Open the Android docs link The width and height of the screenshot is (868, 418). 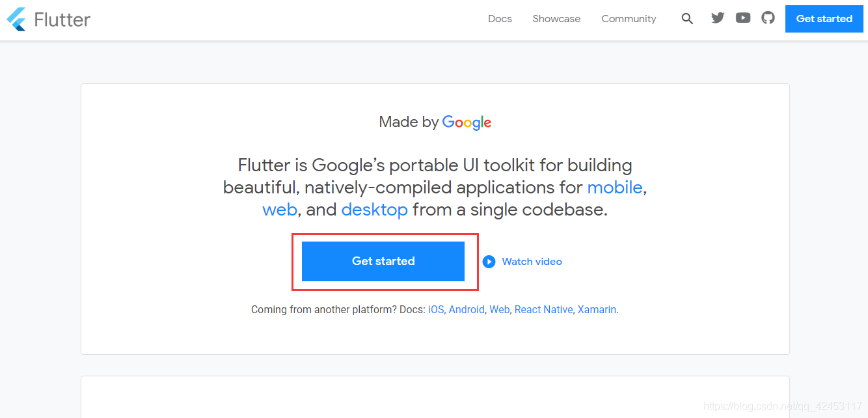coord(467,310)
